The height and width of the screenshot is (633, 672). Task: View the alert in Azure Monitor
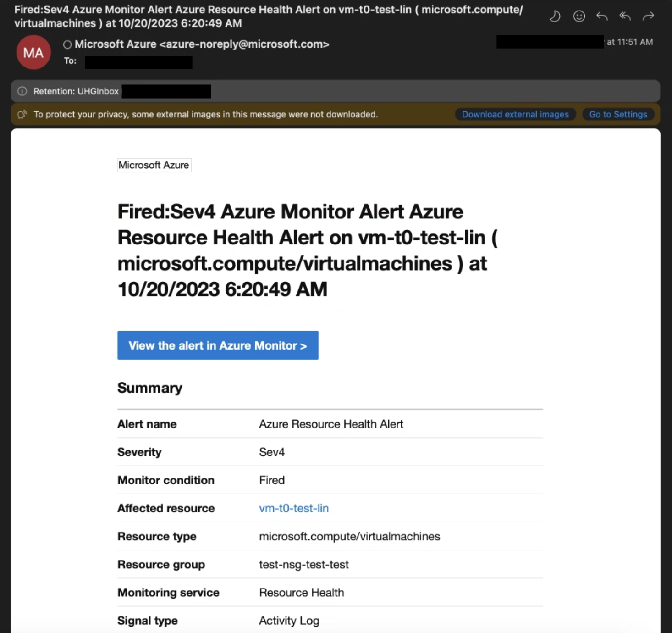(x=218, y=345)
